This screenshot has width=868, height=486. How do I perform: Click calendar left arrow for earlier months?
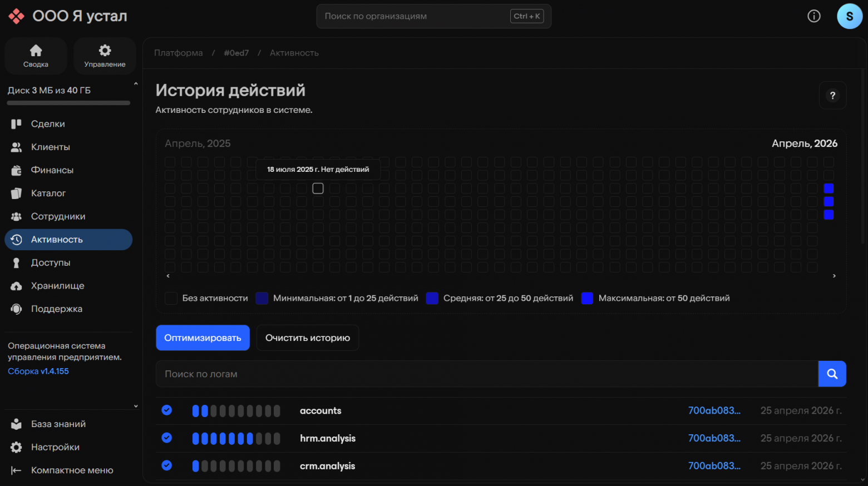(169, 276)
